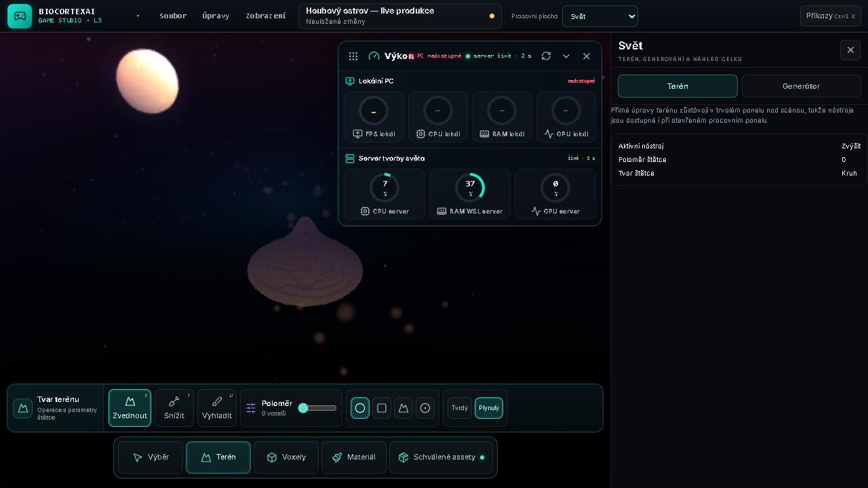Viewport: 868px width, 488px height.
Task: Click the Poloměr sliders icon
Action: (x=251, y=408)
